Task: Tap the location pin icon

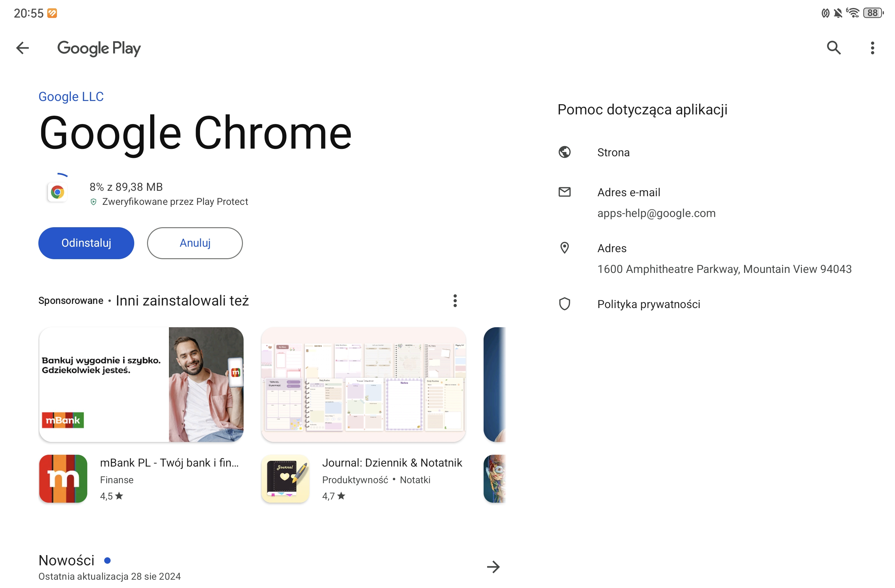Action: pos(564,248)
